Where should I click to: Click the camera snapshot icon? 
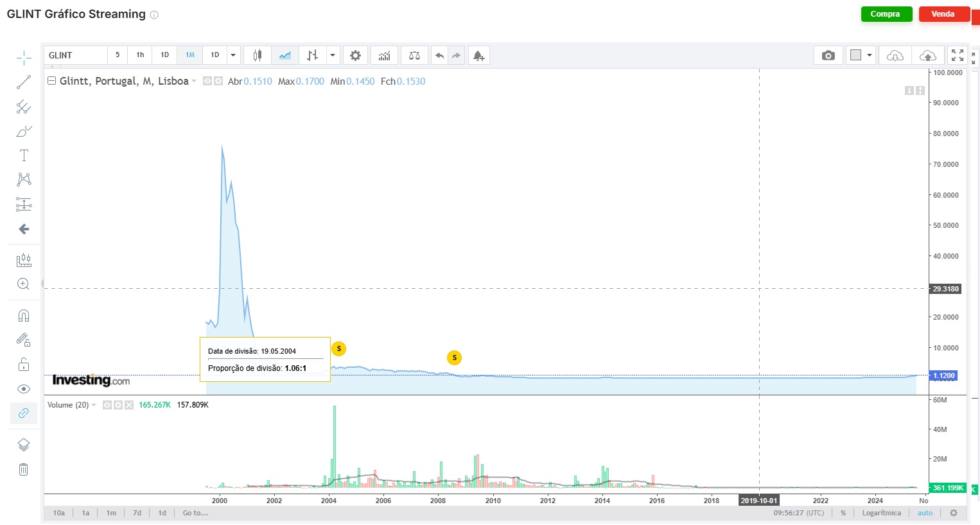pyautogui.click(x=828, y=56)
